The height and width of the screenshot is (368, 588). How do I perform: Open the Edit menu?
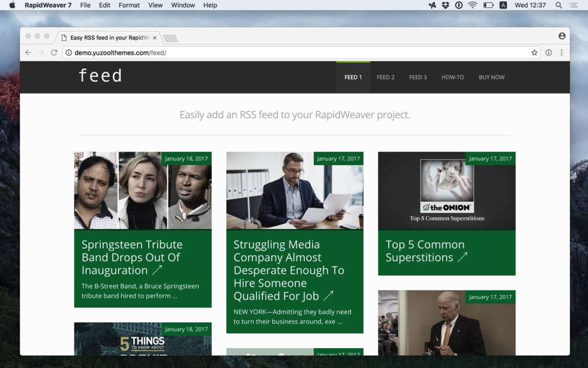(x=104, y=5)
